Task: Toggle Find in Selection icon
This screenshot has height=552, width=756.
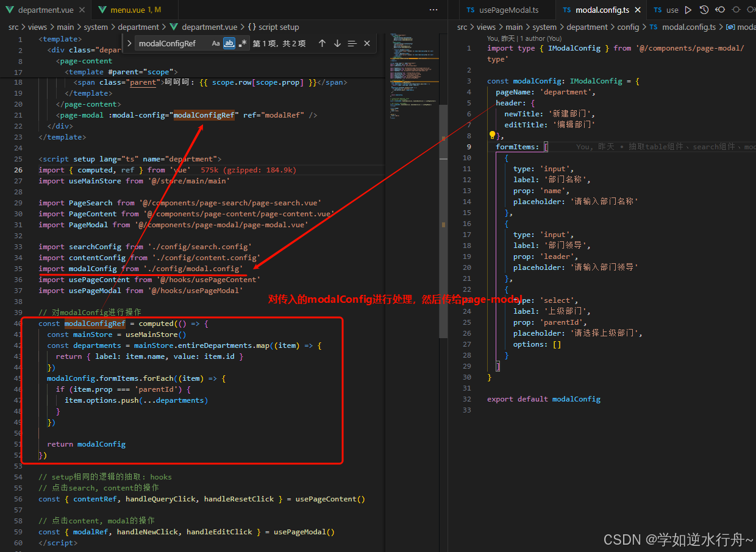Action: pyautogui.click(x=352, y=43)
